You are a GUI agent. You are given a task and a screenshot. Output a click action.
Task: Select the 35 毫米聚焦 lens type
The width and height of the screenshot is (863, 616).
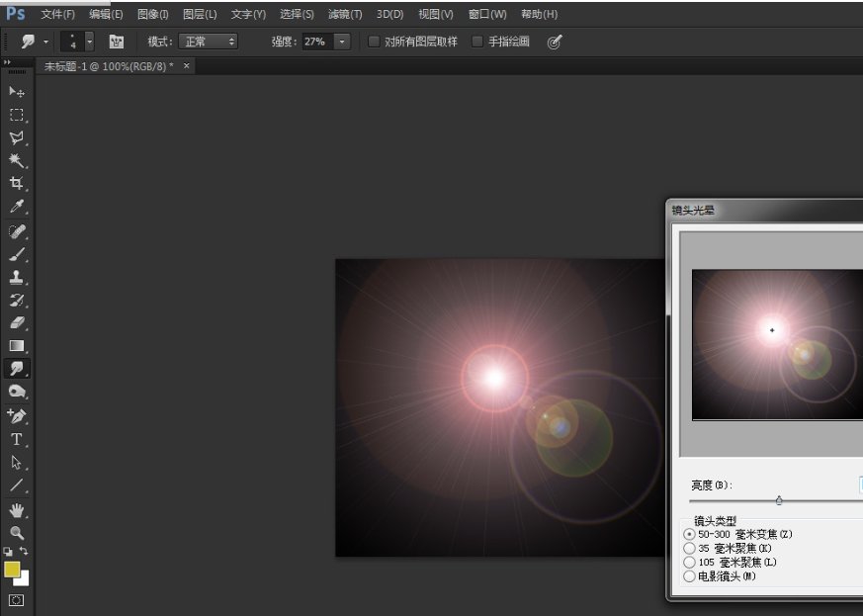[689, 547]
